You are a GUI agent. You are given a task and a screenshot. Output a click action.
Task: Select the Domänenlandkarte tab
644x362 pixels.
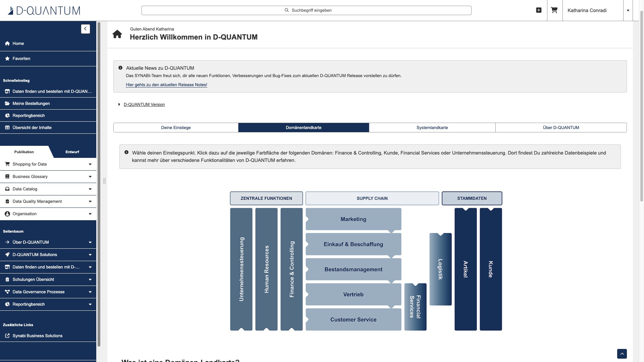[304, 128]
